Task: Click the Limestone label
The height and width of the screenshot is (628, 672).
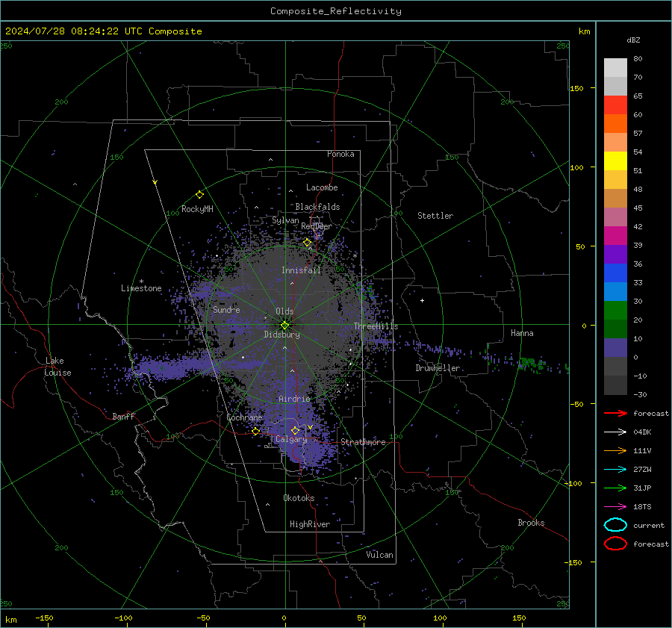Action: pyautogui.click(x=141, y=288)
